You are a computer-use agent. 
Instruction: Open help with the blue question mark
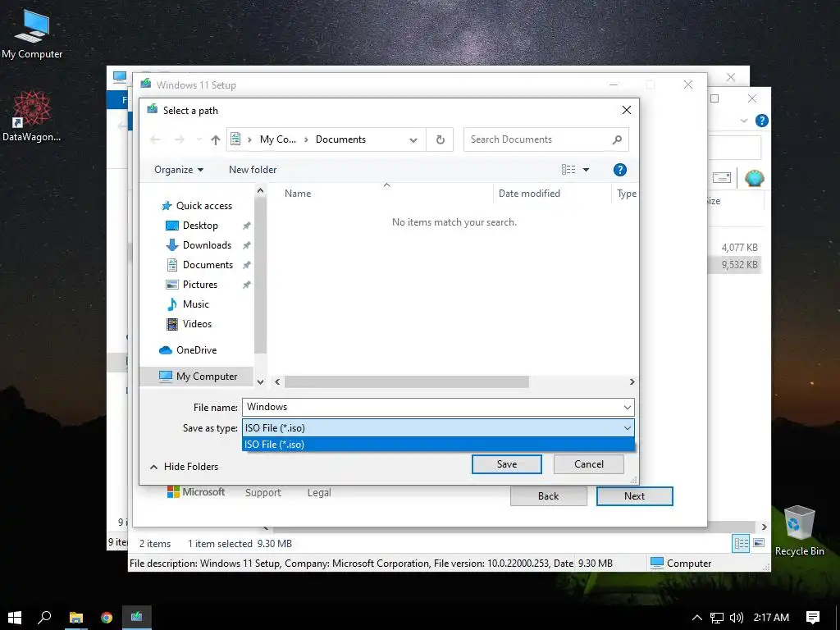tap(620, 170)
